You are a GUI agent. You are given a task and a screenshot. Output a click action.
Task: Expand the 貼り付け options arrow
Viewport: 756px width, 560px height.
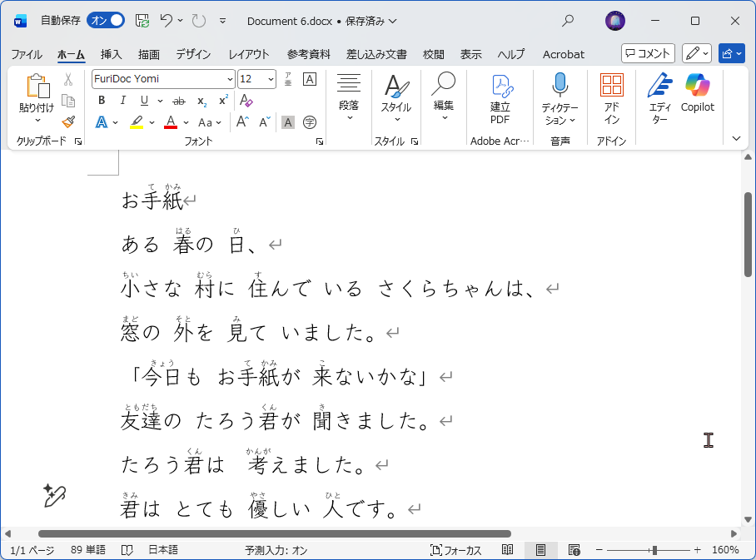37,121
